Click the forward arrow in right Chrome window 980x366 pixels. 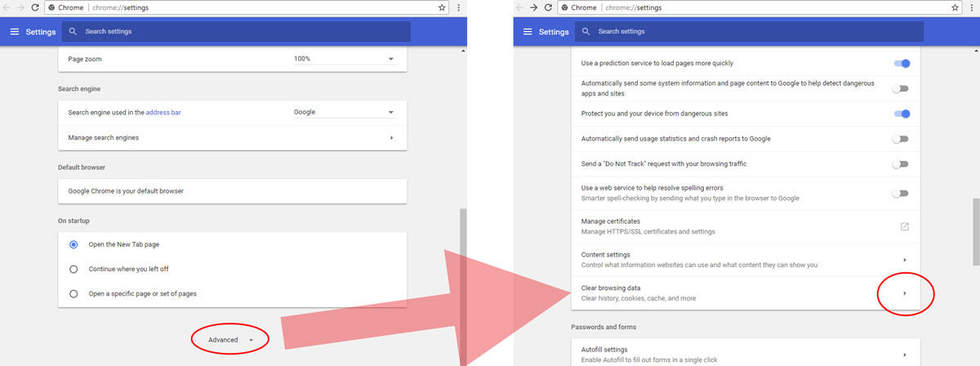(534, 7)
